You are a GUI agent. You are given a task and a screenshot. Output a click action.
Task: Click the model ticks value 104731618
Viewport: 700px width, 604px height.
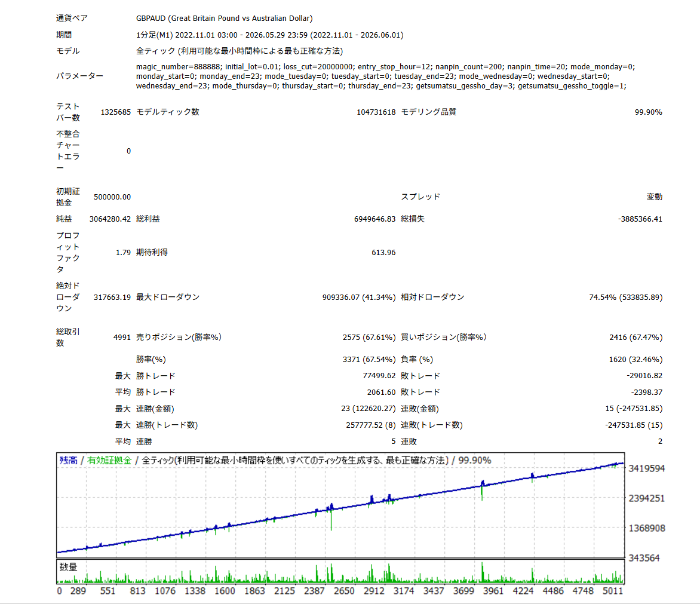[x=376, y=112]
